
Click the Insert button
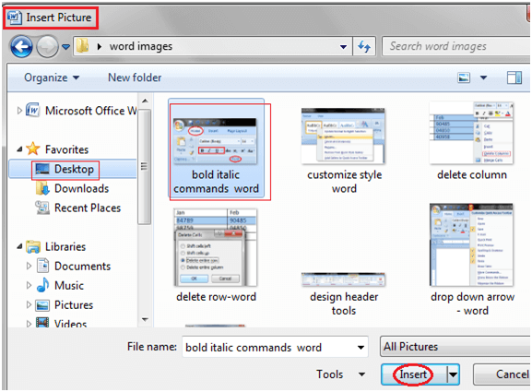click(413, 374)
